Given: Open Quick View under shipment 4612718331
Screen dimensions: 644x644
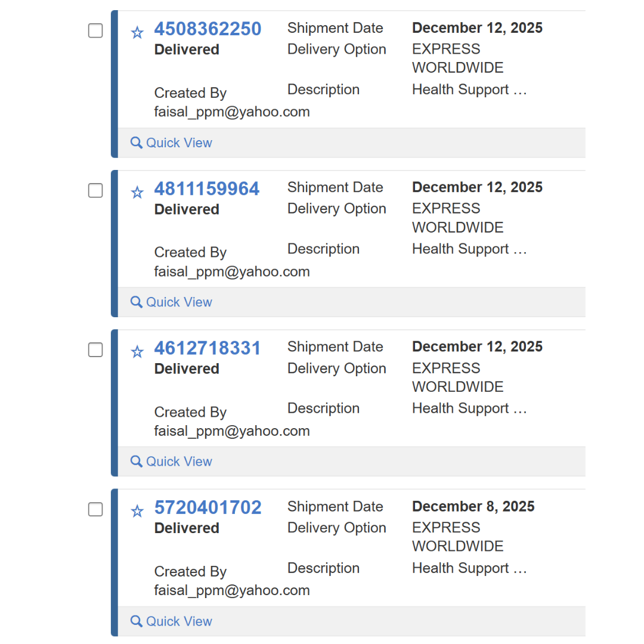Looking at the screenshot, I should click(179, 461).
